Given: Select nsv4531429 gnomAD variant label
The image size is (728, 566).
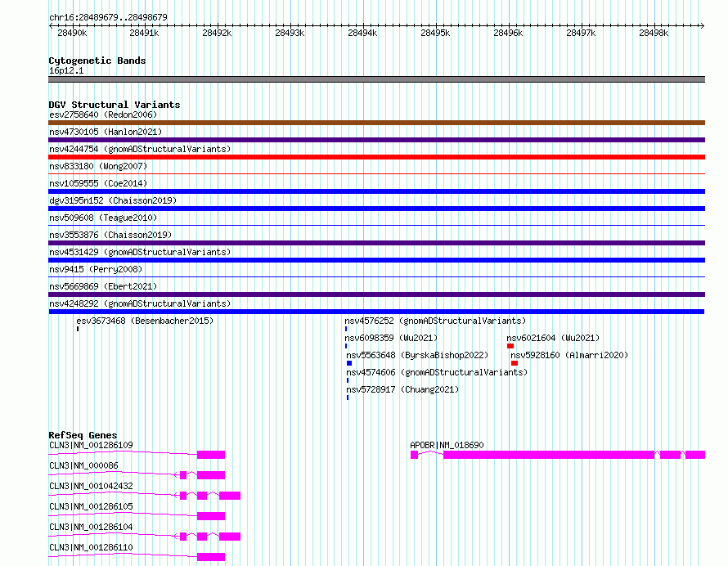Looking at the screenshot, I should coord(140,252).
